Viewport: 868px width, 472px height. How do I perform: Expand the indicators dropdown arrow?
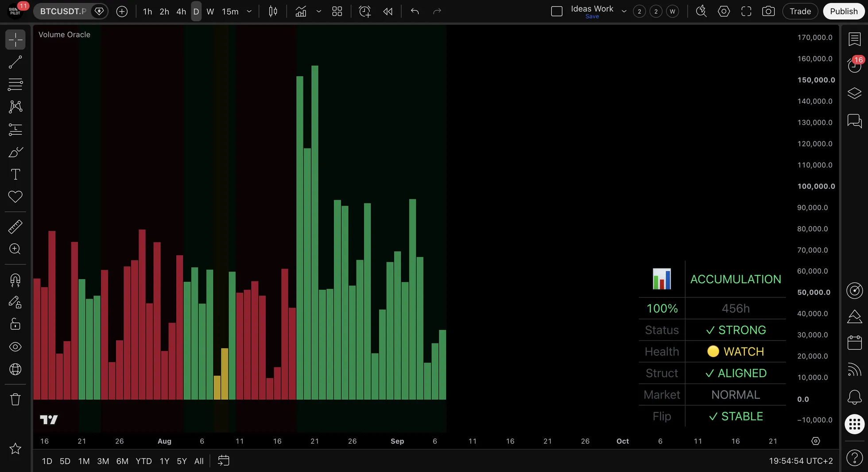pos(318,12)
